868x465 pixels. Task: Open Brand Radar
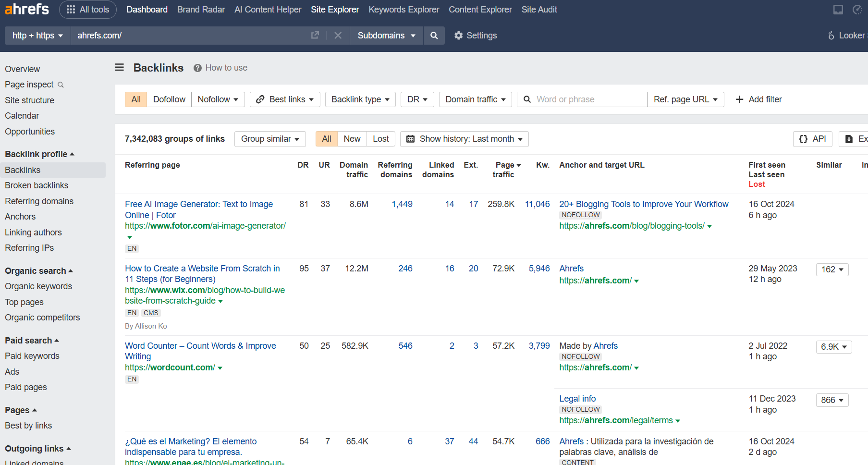(x=201, y=10)
